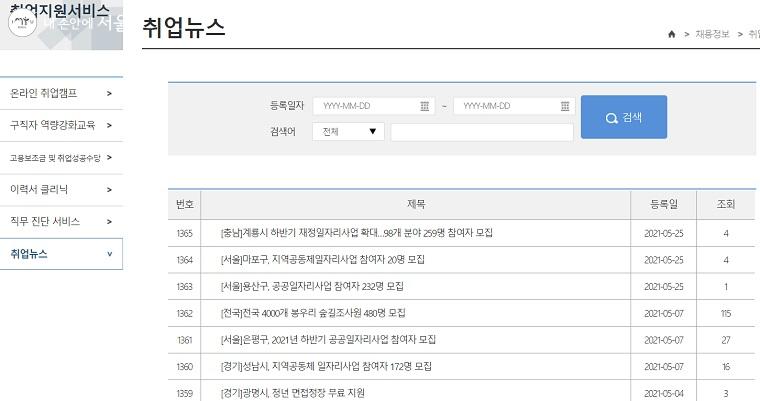This screenshot has height=401, width=760.
Task: Open calendar picker for start date
Action: pyautogui.click(x=425, y=106)
